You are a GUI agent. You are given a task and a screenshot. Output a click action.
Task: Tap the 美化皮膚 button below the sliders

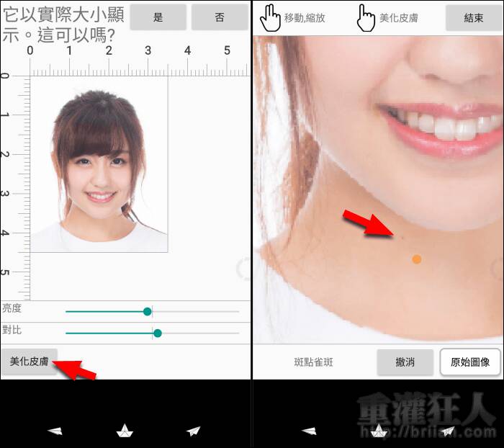[30, 362]
